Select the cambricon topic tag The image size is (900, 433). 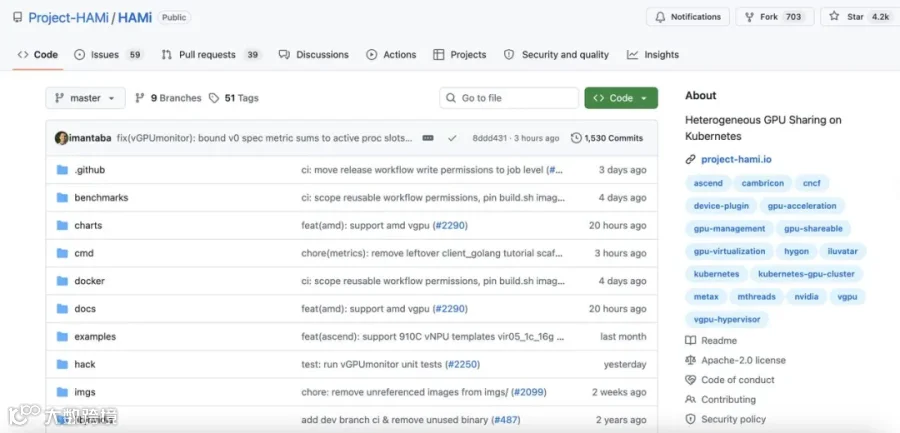click(762, 183)
